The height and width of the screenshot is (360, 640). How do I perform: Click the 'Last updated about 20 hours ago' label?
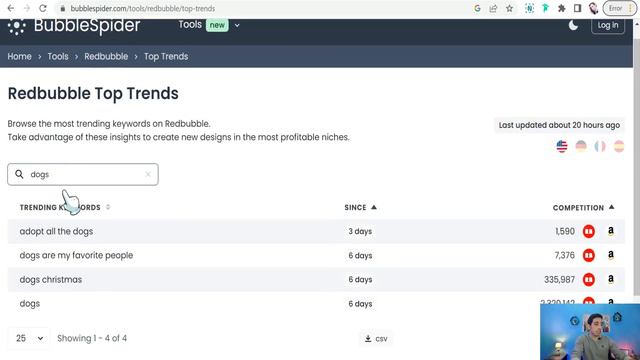pos(559,125)
